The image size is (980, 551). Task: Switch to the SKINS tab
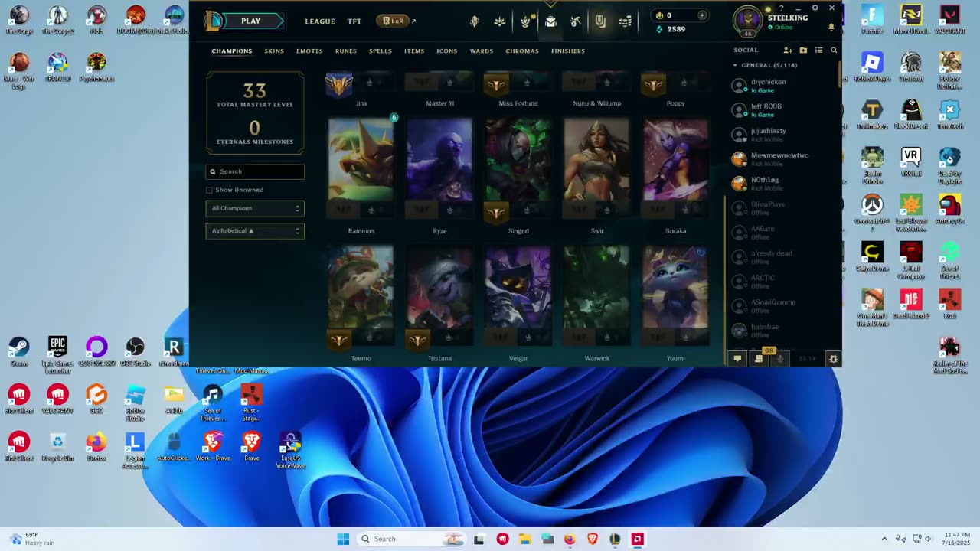[x=274, y=51]
